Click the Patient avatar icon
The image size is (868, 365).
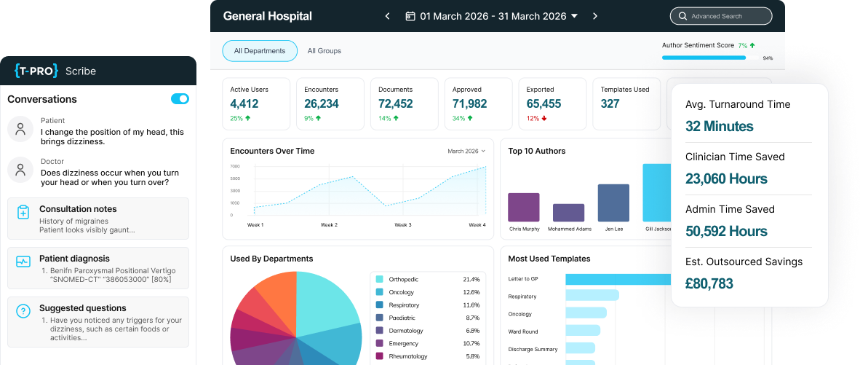[21, 130]
